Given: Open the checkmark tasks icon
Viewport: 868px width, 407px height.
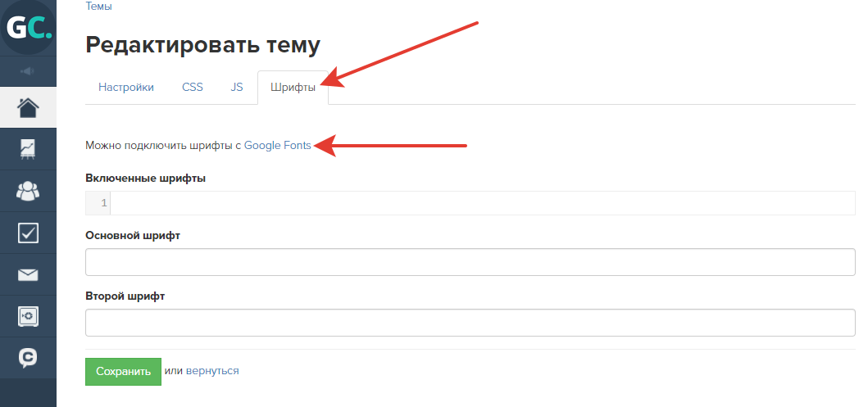Looking at the screenshot, I should click(28, 233).
